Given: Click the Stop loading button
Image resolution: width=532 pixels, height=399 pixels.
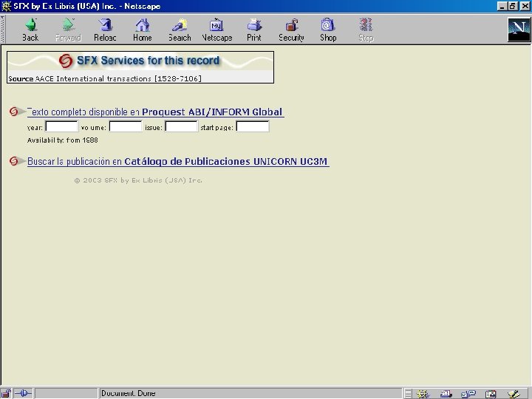Looking at the screenshot, I should coord(366,30).
